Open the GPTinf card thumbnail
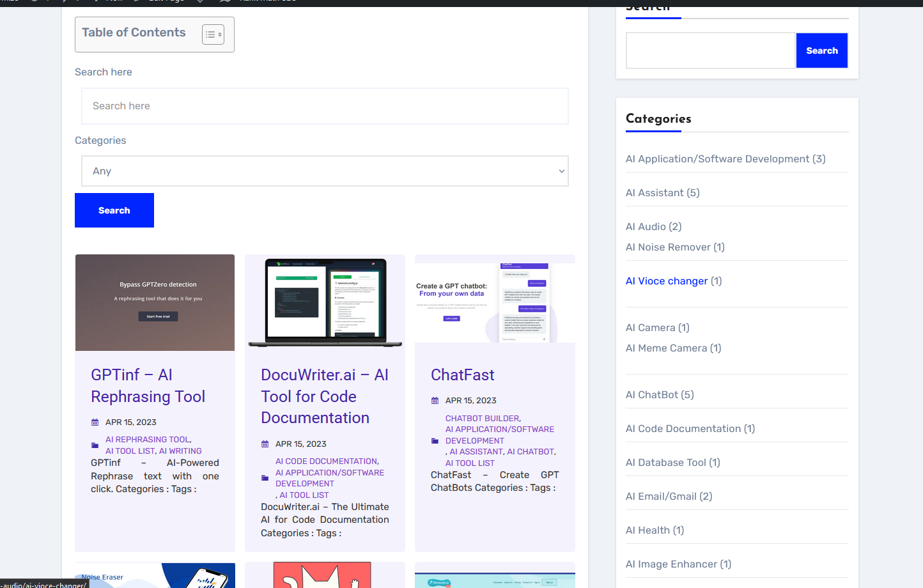Viewport: 923px width, 588px height. [x=155, y=303]
